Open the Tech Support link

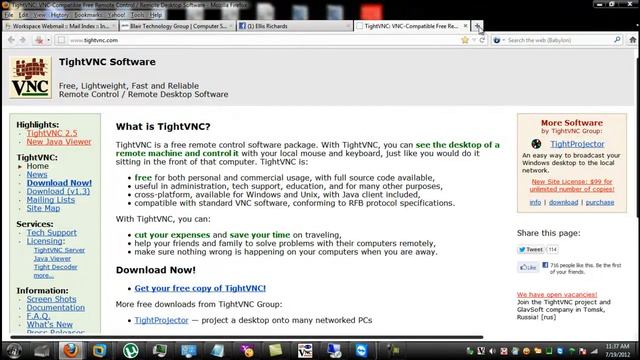point(51,232)
